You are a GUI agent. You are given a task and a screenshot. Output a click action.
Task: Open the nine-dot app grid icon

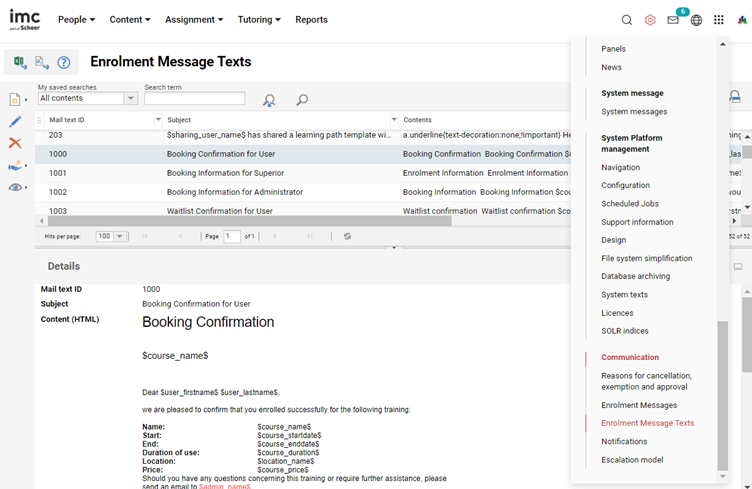click(719, 20)
